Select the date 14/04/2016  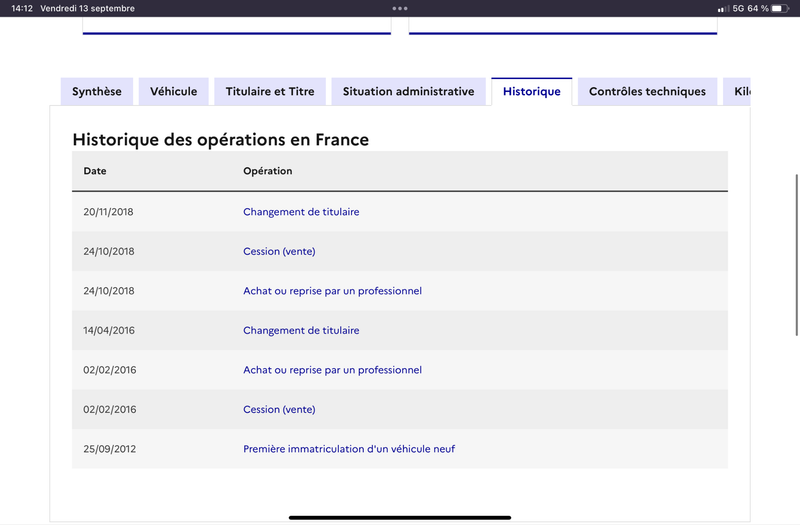pos(109,331)
